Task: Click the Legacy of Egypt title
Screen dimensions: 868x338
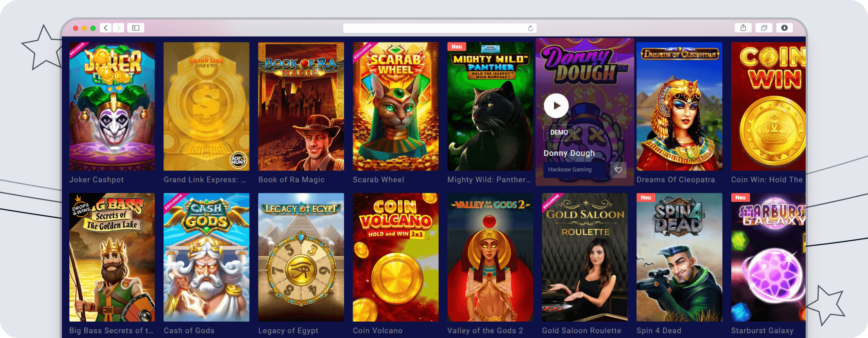Action: pyautogui.click(x=288, y=331)
